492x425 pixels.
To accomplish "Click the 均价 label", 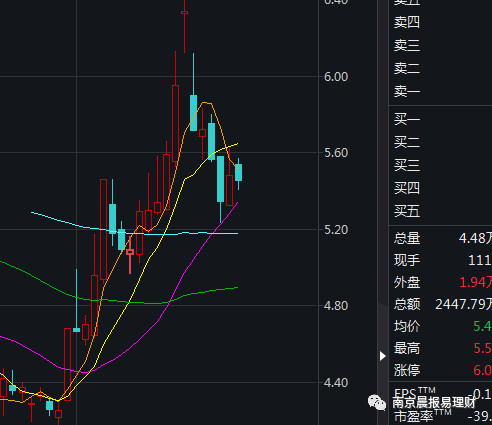I will (407, 326).
